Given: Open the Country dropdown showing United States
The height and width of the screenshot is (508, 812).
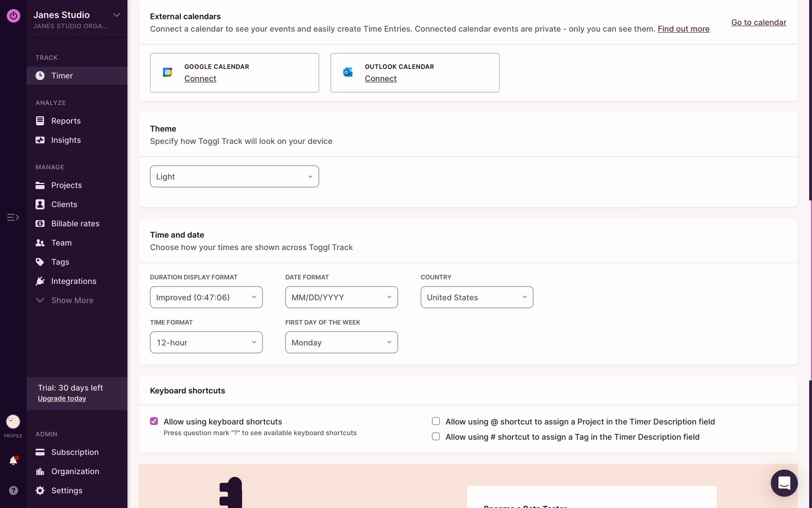Looking at the screenshot, I should (477, 297).
